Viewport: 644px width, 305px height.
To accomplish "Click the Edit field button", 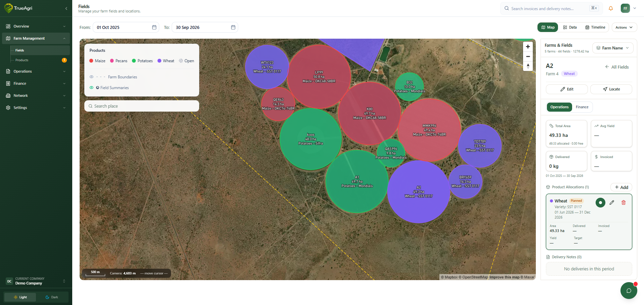I will [x=567, y=89].
